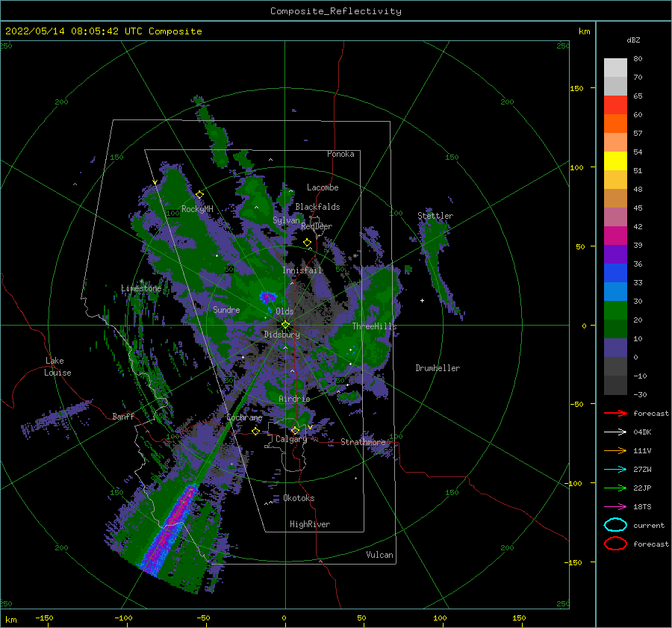Click the Sundre city label
The height and width of the screenshot is (628, 672).
point(226,309)
